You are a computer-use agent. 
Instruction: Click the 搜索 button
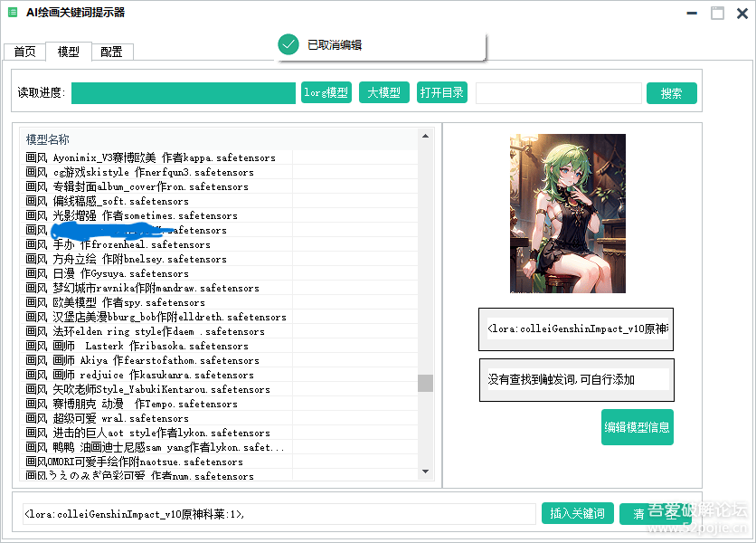(x=672, y=93)
